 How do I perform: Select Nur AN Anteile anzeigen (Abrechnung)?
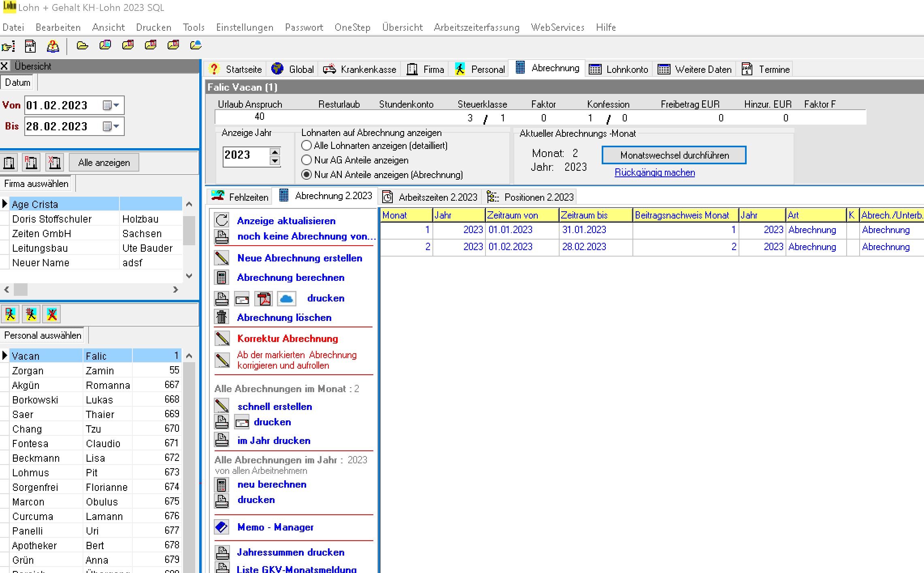pos(307,174)
